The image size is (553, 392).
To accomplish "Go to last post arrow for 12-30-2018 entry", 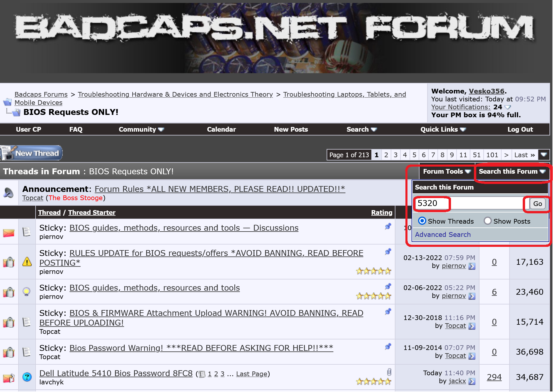I will [472, 326].
